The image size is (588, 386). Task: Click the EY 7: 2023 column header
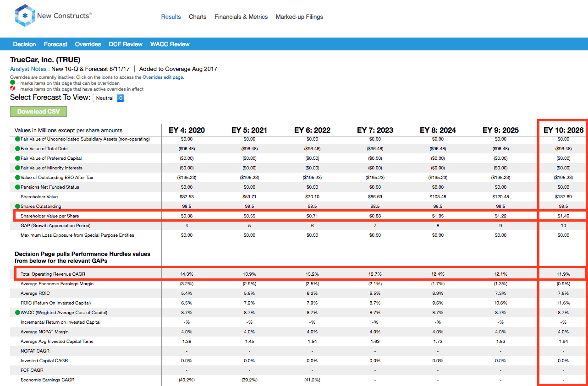coord(375,130)
